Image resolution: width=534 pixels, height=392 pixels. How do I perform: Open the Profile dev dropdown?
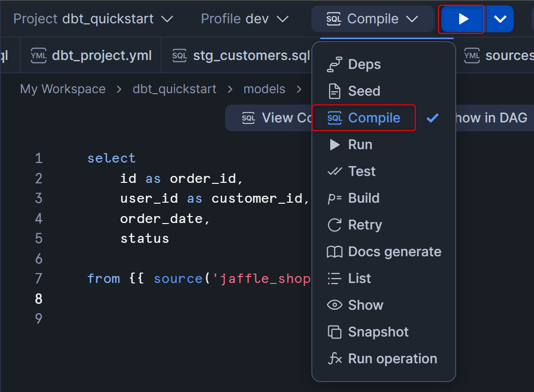coord(244,19)
